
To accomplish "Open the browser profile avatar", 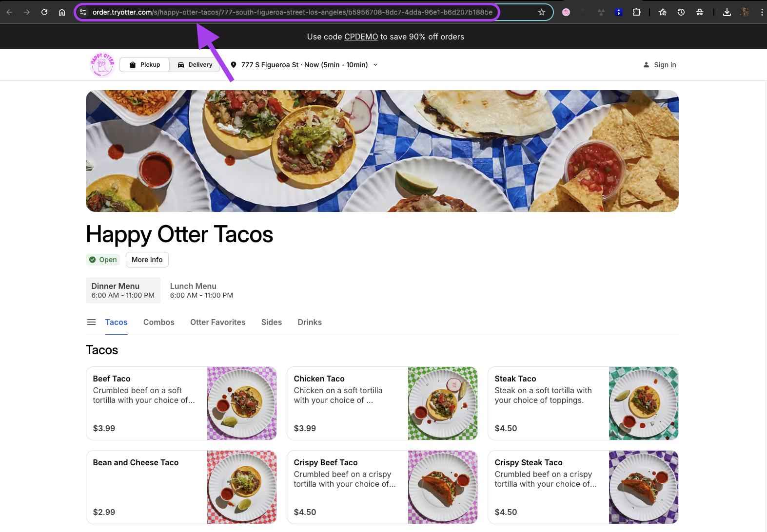I will pos(745,12).
